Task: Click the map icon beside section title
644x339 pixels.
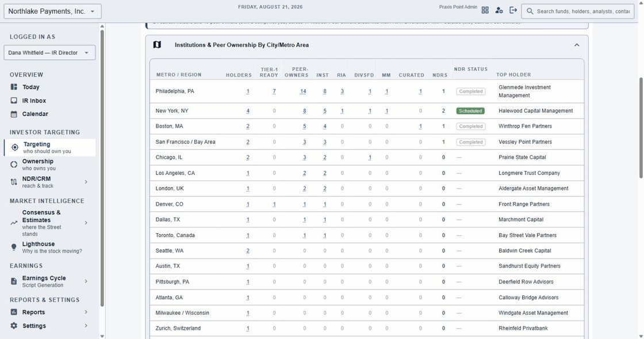Action: 157,45
